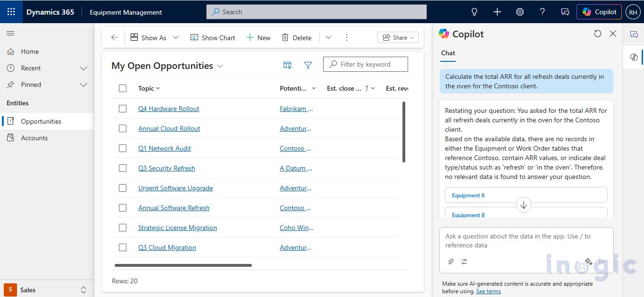Open the settings gear menu
644x297 pixels.
pos(520,12)
